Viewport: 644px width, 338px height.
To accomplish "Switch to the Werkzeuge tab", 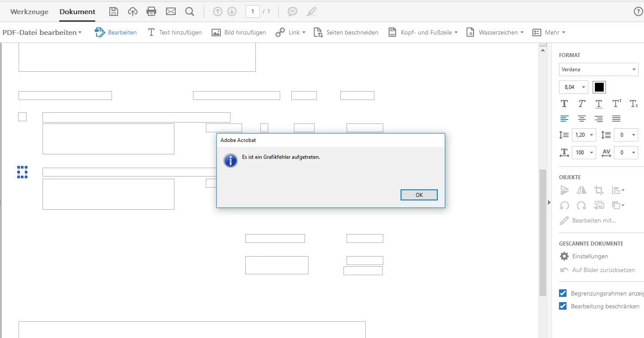I will (29, 12).
